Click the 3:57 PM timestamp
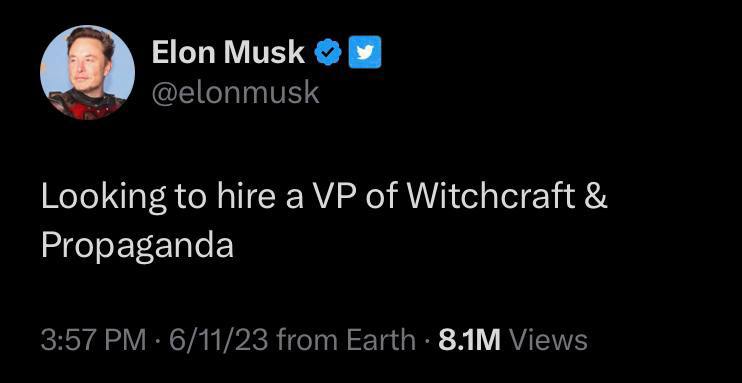742x383 pixels. [x=93, y=340]
